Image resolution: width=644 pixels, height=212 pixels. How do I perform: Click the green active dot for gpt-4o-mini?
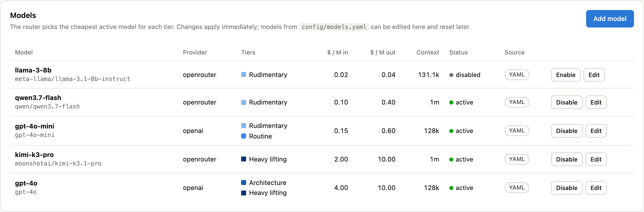pyautogui.click(x=451, y=131)
